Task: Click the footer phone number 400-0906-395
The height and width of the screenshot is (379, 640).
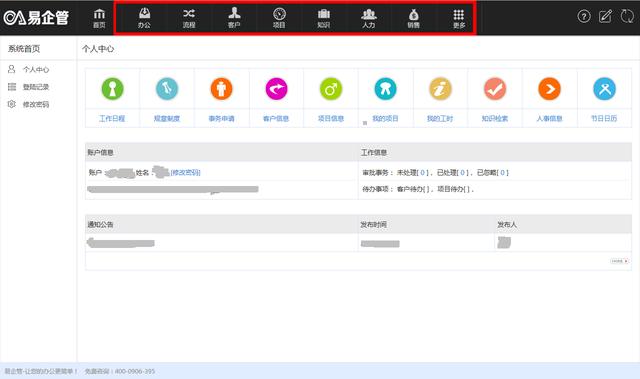Action: click(135, 371)
